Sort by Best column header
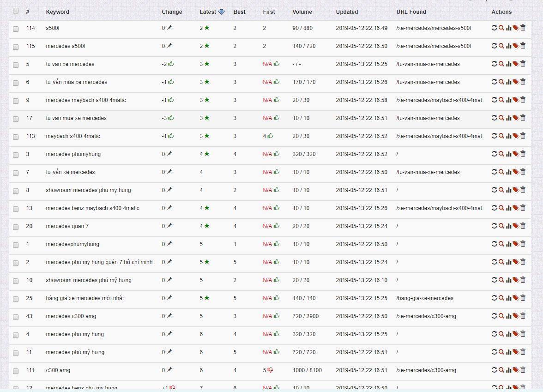Viewport: 543px width, 392px height. pyautogui.click(x=239, y=12)
